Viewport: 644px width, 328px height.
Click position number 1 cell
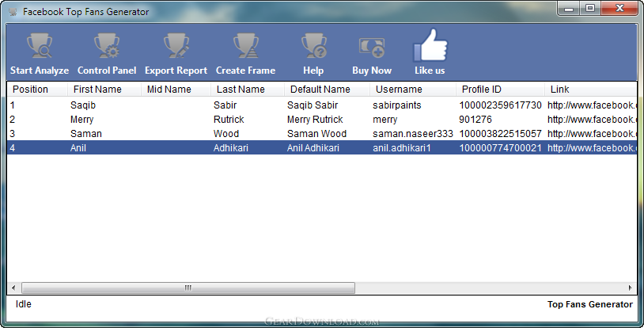pos(13,105)
